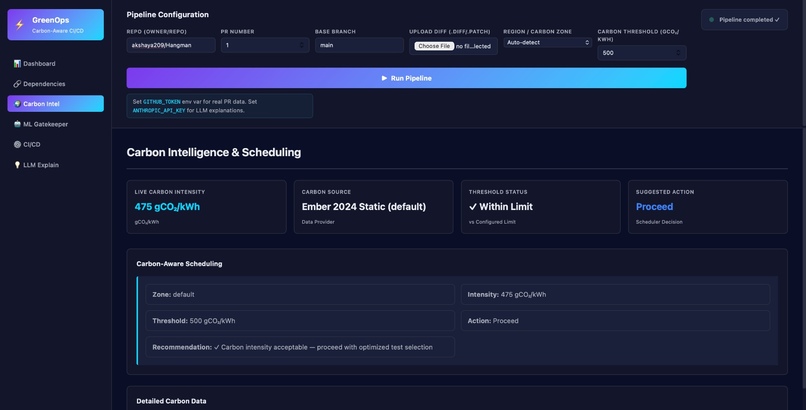
Task: Click the no file selected upload label
Action: click(x=473, y=46)
